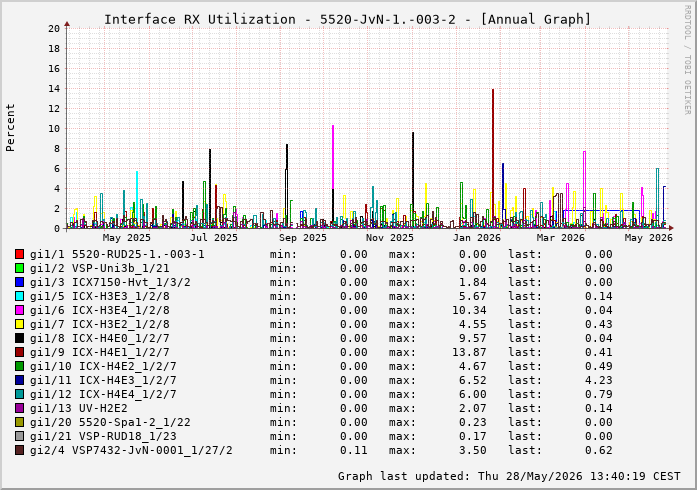Click the Nov 2025 x-axis label
Viewport: 697px width, 490px height.
(390, 238)
